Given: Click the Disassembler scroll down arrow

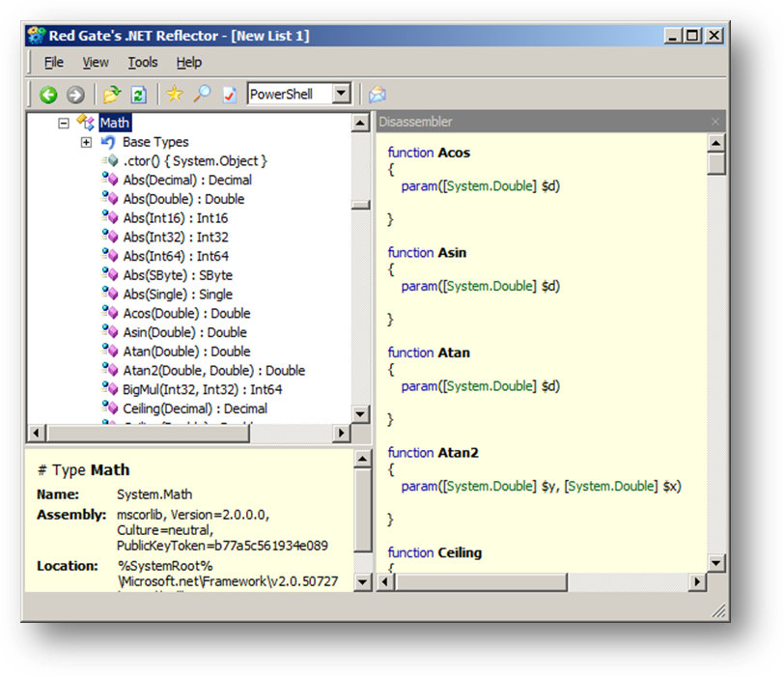Looking at the screenshot, I should [716, 562].
